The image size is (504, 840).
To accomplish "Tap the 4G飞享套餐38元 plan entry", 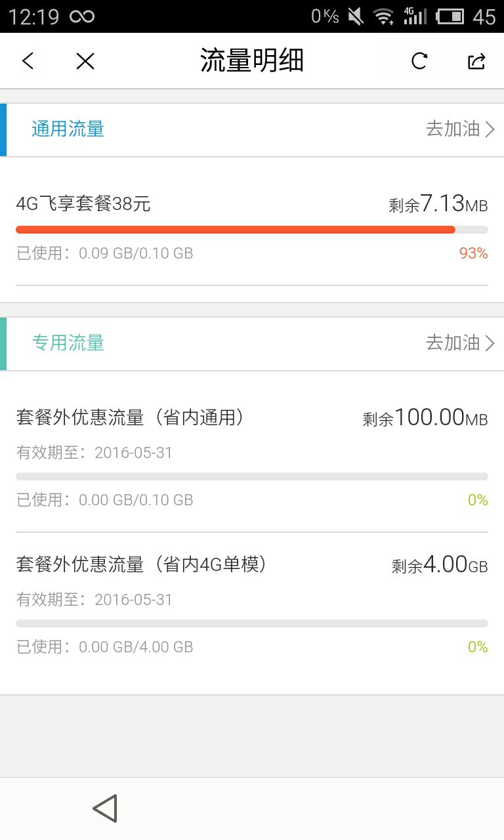I will pyautogui.click(x=83, y=204).
